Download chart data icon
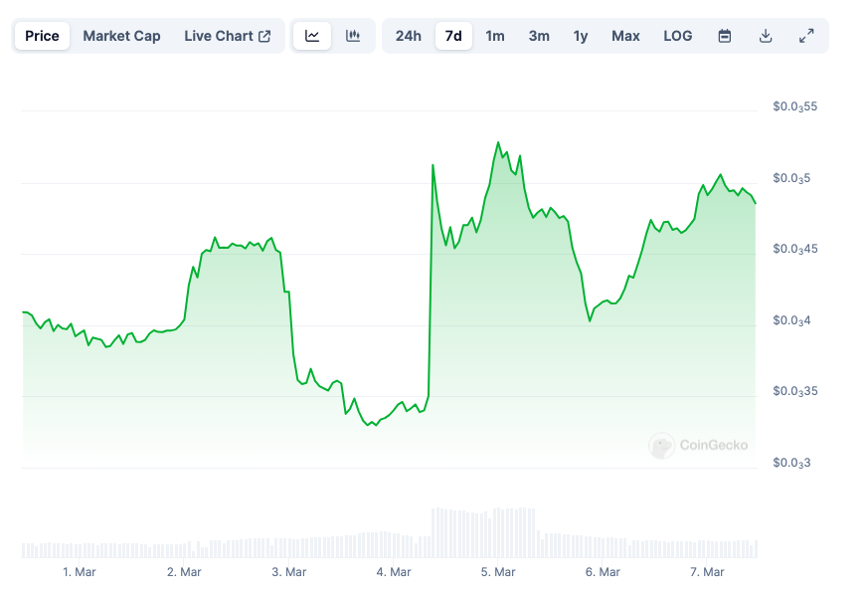The height and width of the screenshot is (599, 868). (x=765, y=36)
